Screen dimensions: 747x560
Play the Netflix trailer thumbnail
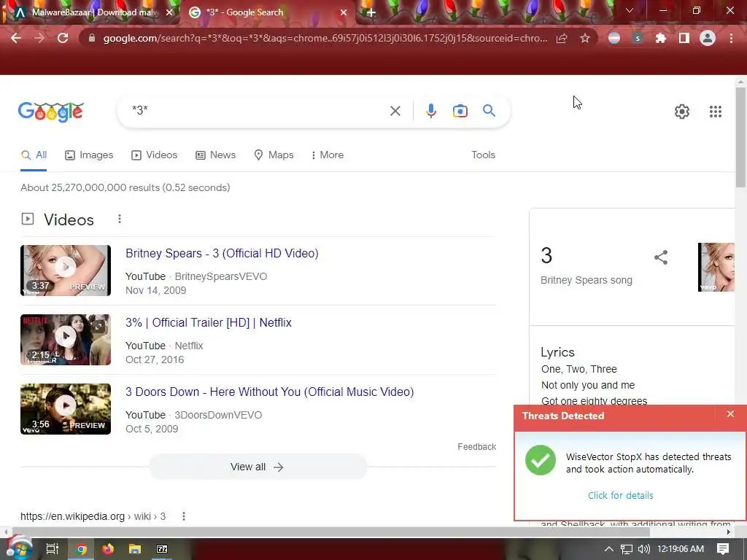pos(66,340)
